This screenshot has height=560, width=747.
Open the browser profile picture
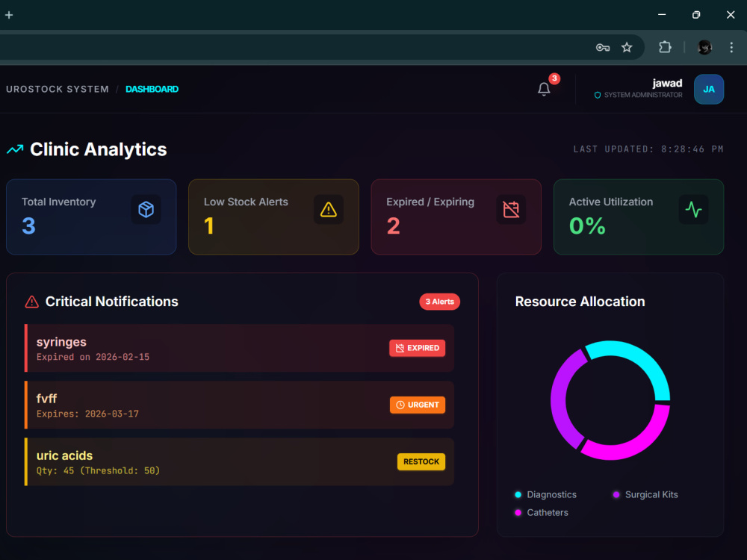click(704, 47)
